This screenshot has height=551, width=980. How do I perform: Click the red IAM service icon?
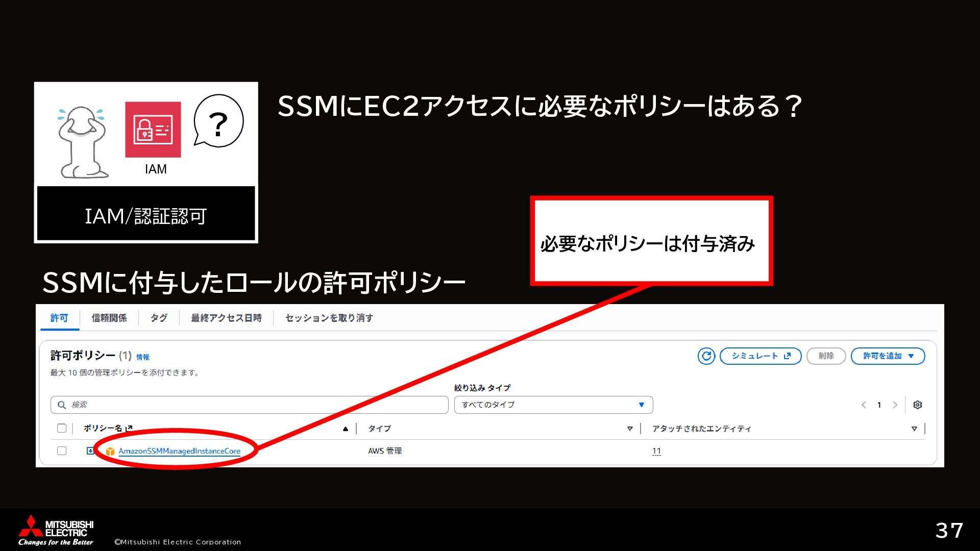pos(153,130)
